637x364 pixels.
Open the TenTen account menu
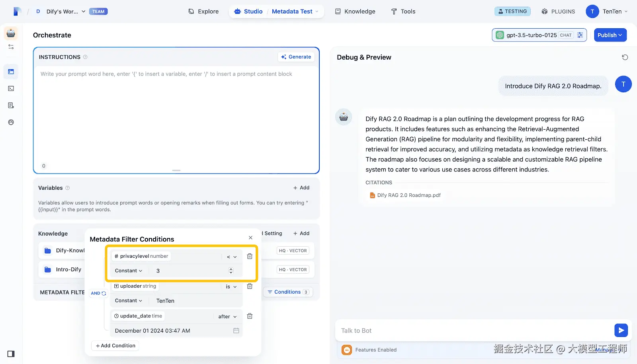coord(607,12)
